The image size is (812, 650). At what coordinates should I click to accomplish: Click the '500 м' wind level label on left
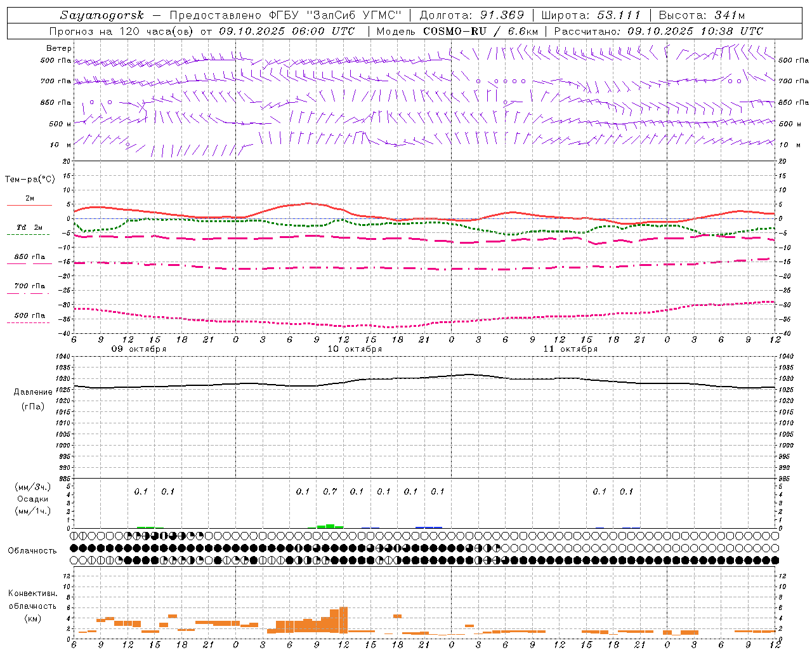[x=60, y=124]
